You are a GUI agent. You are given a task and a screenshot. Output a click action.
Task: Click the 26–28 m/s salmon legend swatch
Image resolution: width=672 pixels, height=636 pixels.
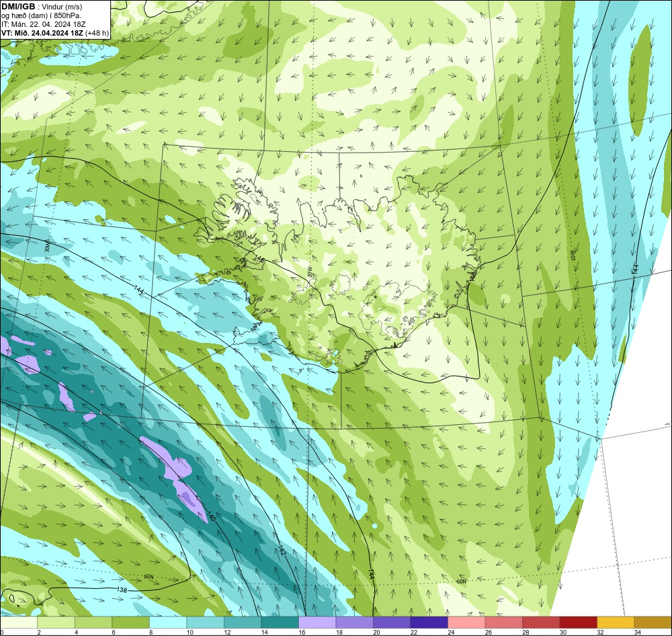(503, 622)
